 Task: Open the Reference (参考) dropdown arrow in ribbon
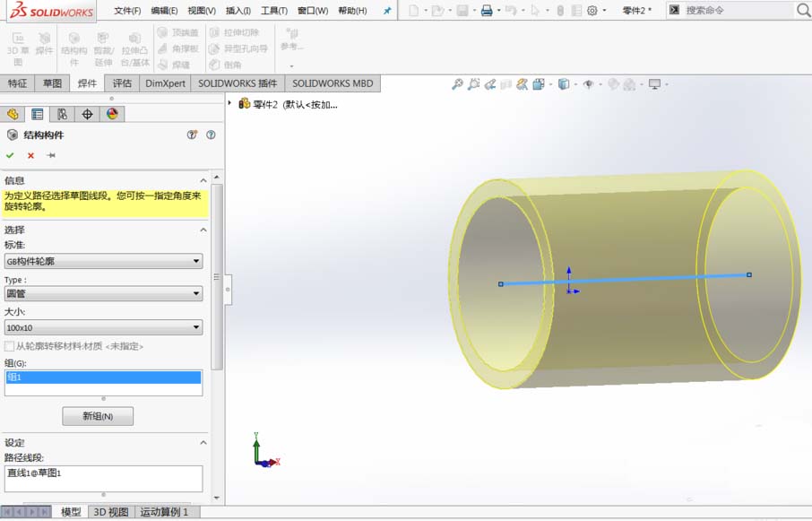tap(291, 65)
